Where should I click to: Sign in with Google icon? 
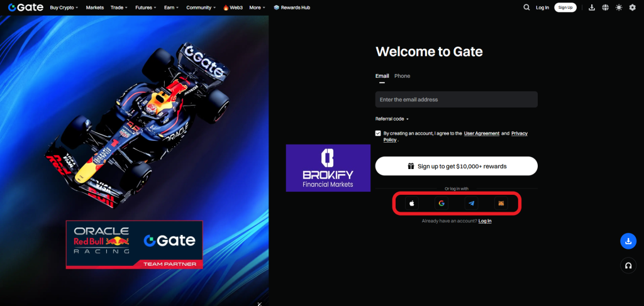(441, 203)
